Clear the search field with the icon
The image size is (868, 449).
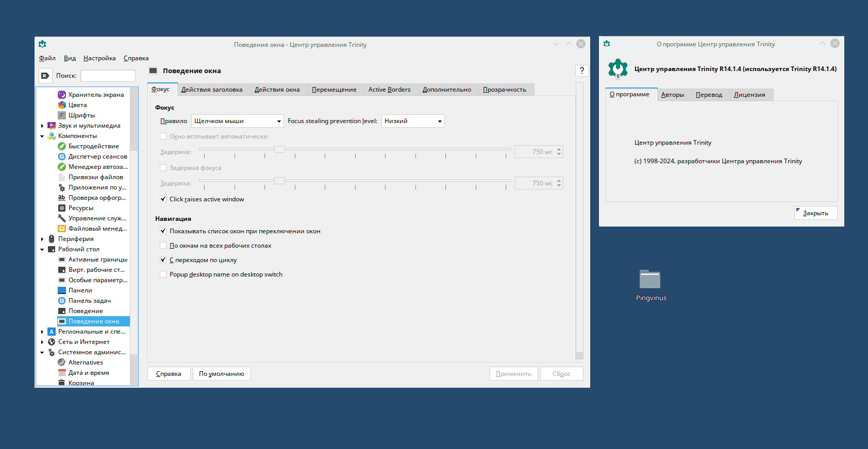click(x=45, y=76)
